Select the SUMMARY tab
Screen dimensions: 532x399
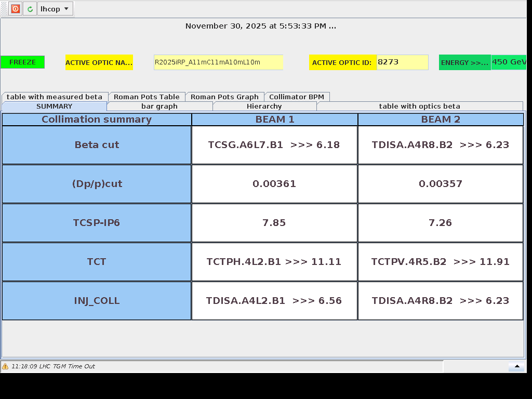click(55, 106)
